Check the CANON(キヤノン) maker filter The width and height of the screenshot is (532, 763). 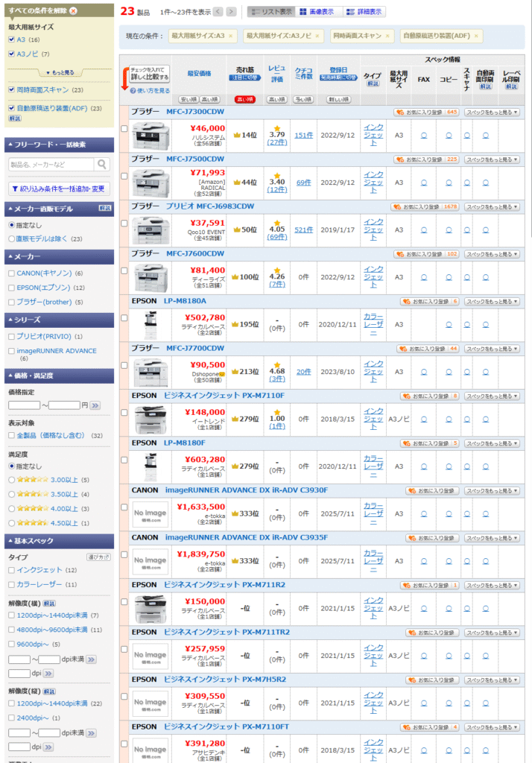pos(11,273)
